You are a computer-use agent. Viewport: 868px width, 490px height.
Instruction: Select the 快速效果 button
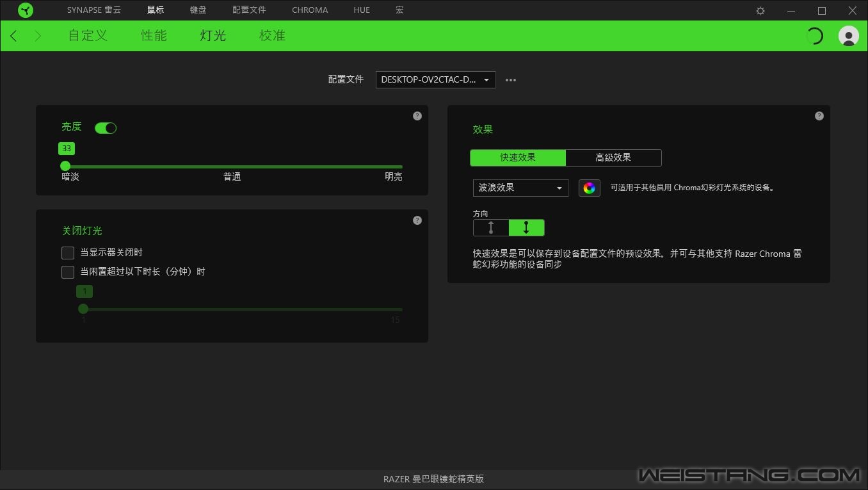pyautogui.click(x=518, y=158)
